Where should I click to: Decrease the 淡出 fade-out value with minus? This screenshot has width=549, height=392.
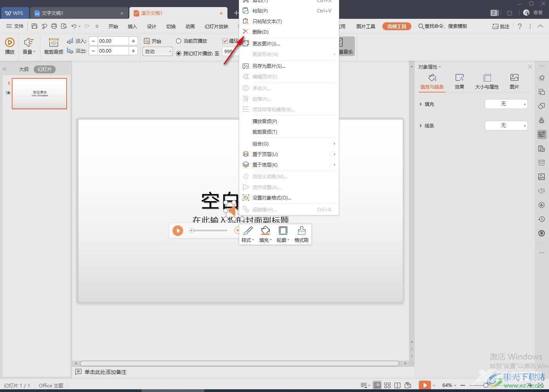93,51
